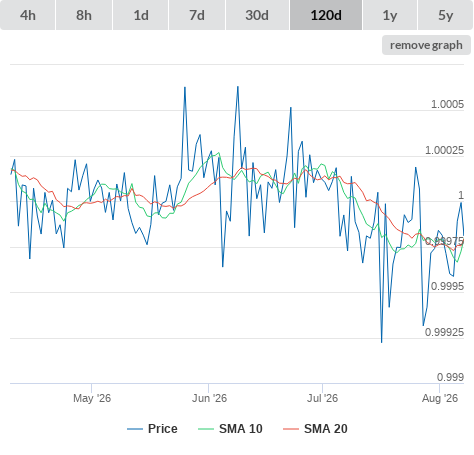Click the Jun '26 axis tick label

[209, 398]
